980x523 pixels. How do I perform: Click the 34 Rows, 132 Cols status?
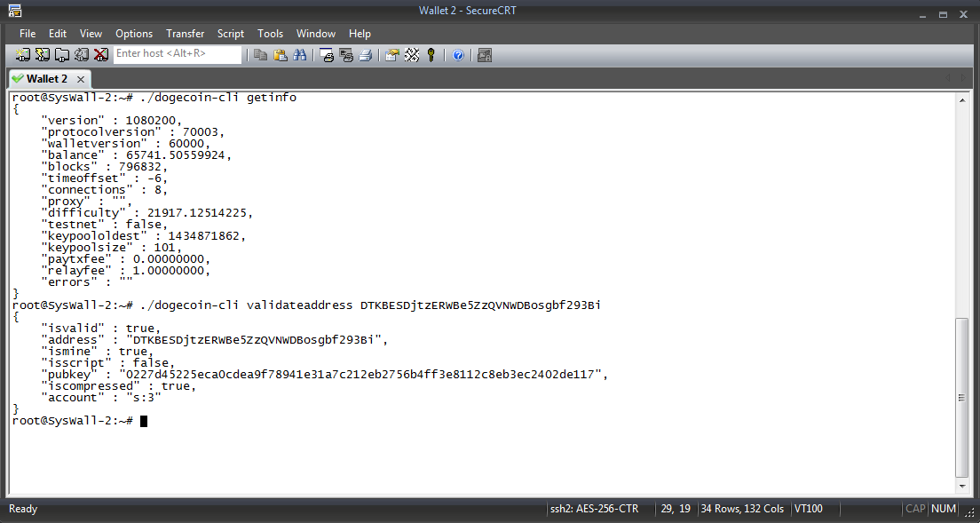743,510
